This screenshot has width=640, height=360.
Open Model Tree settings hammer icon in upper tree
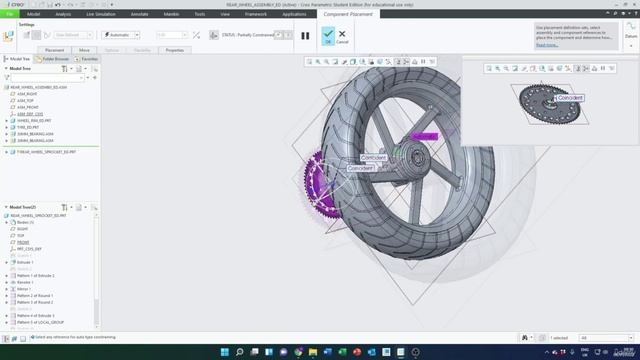pyautogui.click(x=64, y=69)
